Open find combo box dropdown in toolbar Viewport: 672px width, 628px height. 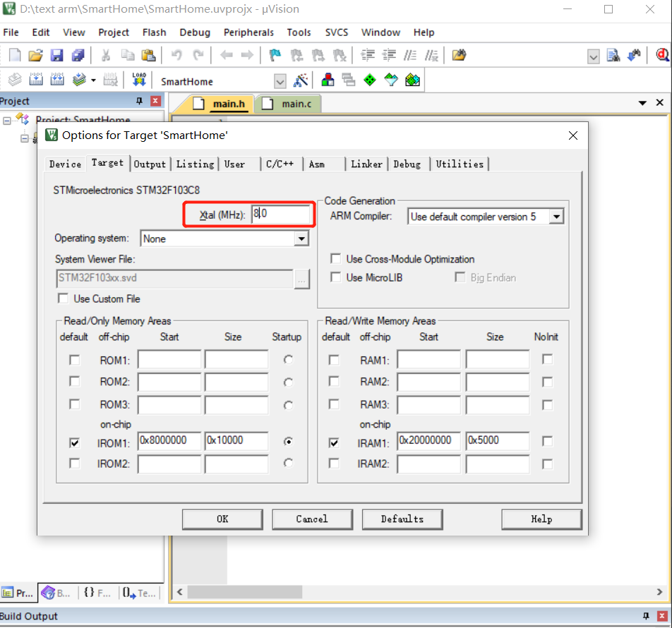click(x=593, y=56)
